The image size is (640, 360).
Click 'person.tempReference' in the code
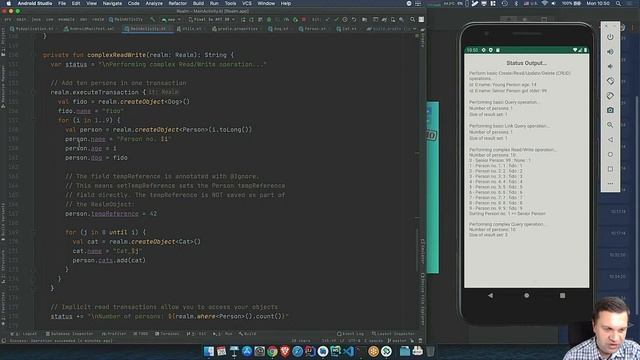102,213
